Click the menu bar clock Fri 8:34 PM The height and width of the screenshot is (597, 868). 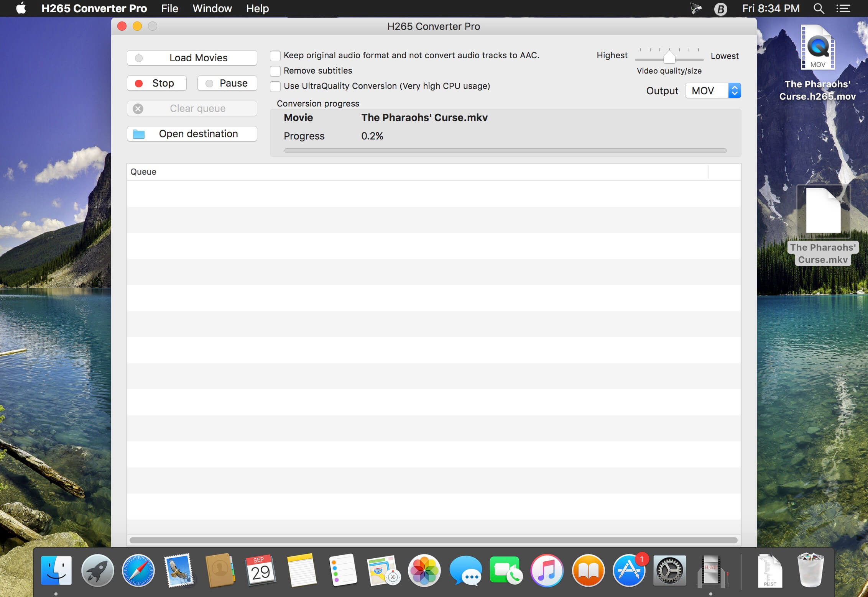[771, 8]
